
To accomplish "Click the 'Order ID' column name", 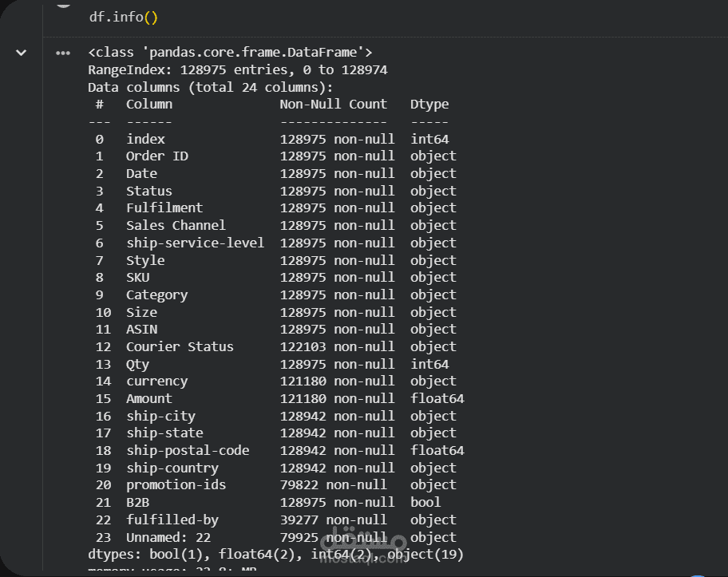I will (156, 156).
